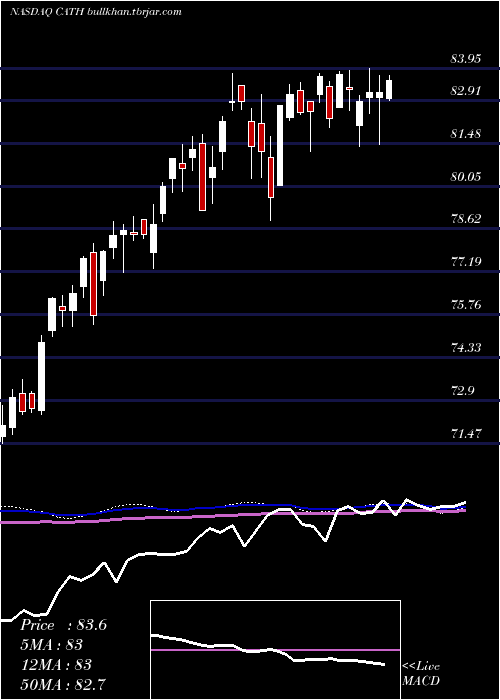Click the 50MA : 82.7 readout

point(63,684)
